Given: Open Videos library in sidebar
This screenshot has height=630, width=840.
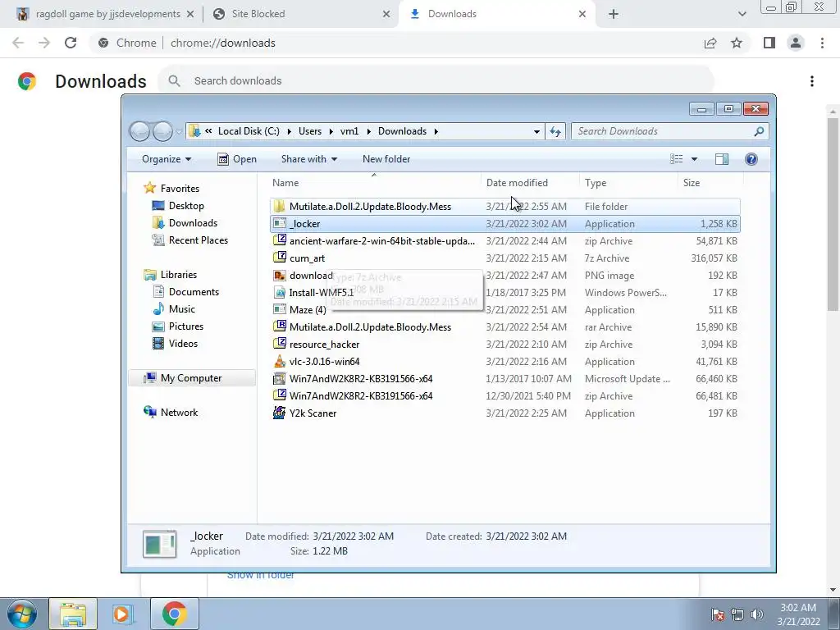Looking at the screenshot, I should coord(183,344).
